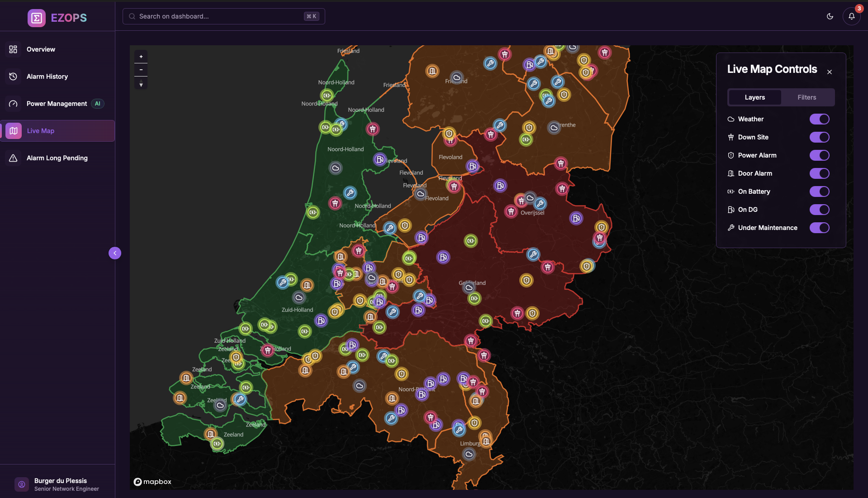The image size is (868, 498).
Task: Click the EZOPS logo
Action: click(x=57, y=18)
